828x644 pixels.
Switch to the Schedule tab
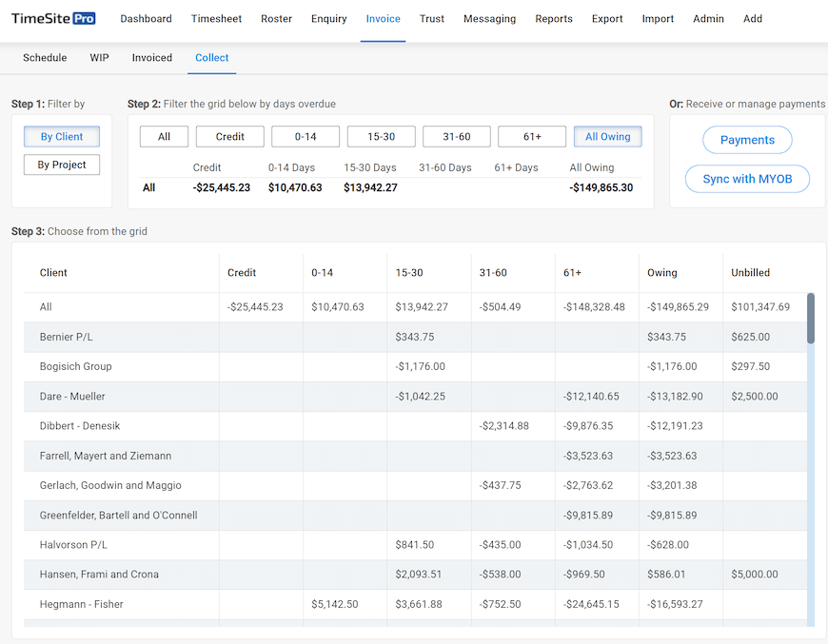tap(45, 57)
